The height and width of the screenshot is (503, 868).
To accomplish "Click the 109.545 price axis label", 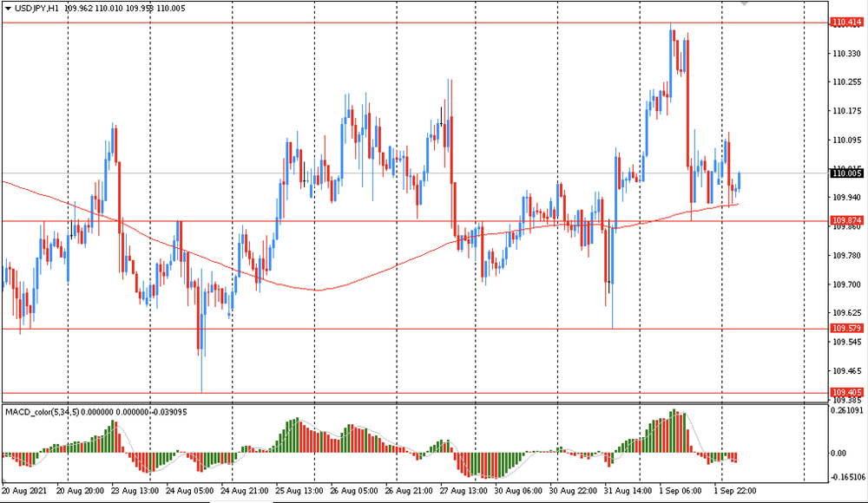I will (x=847, y=342).
